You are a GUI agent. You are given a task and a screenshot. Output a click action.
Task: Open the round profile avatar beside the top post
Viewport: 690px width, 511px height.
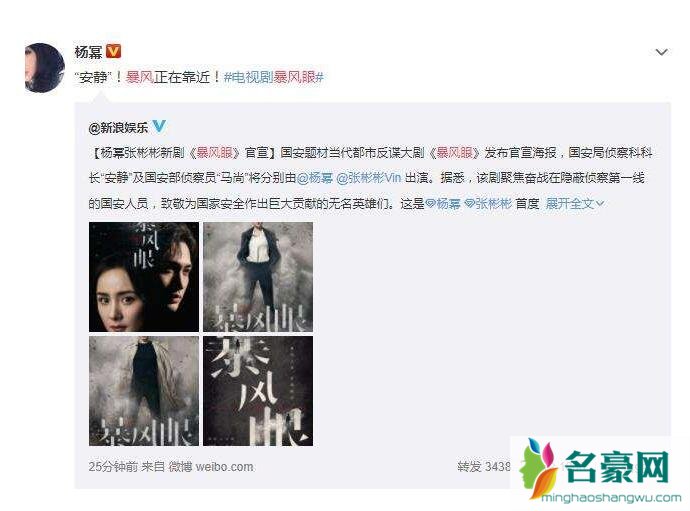click(x=44, y=68)
